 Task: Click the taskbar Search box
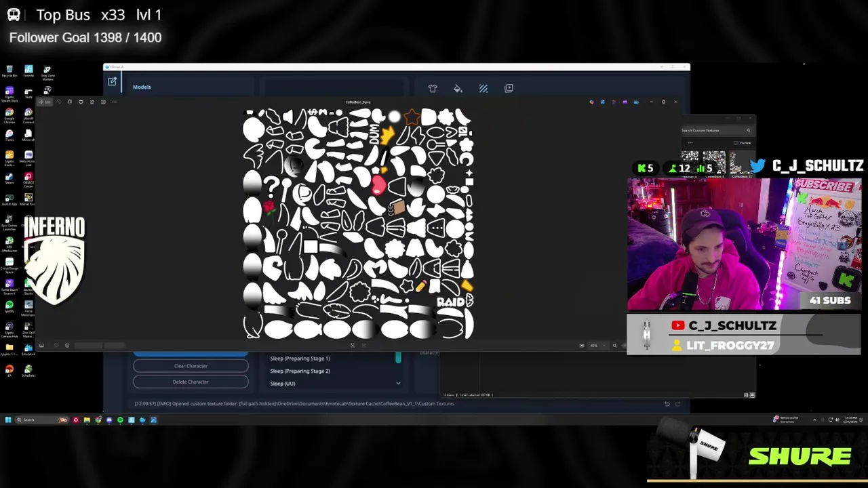click(x=41, y=420)
